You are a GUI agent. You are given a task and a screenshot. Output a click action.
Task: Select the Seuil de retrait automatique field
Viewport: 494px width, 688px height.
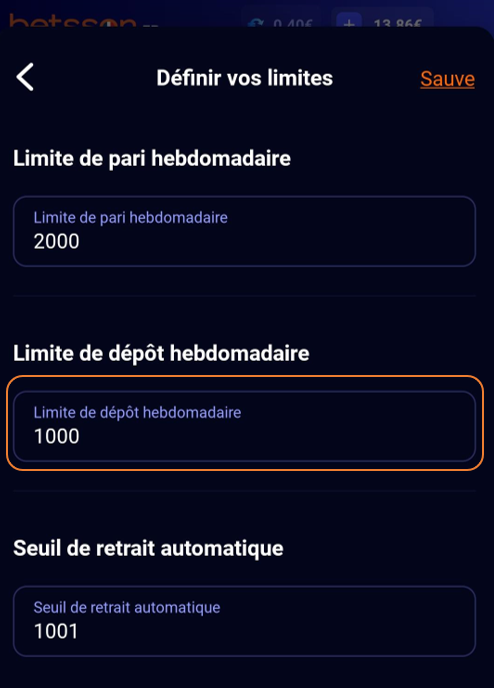(x=244, y=621)
